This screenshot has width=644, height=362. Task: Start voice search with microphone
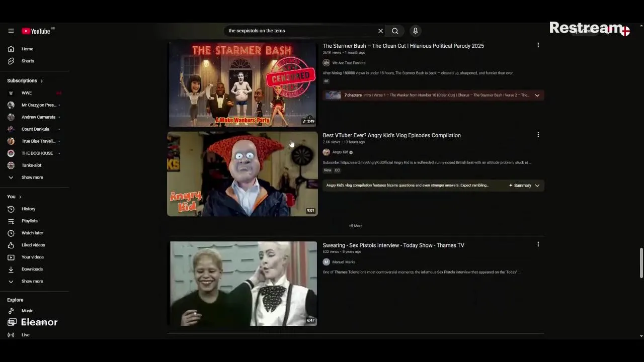point(415,31)
